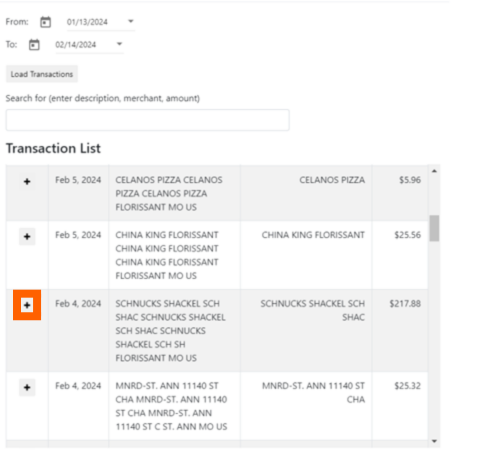The image size is (480, 461).
Task: Click the Feb 4, 2024 date on MNRD row
Action: pos(78,386)
